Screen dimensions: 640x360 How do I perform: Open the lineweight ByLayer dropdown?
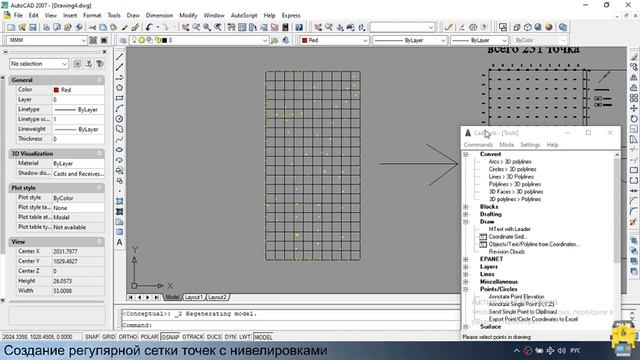504,40
